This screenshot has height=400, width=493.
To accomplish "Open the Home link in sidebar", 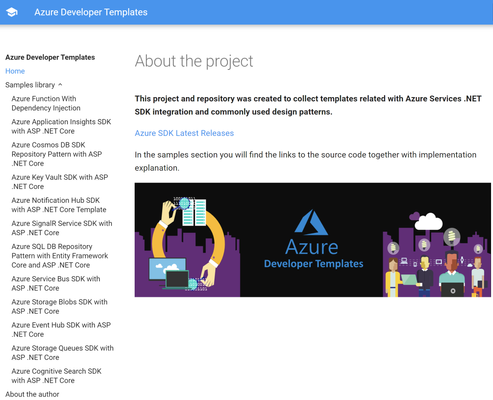I will click(15, 71).
